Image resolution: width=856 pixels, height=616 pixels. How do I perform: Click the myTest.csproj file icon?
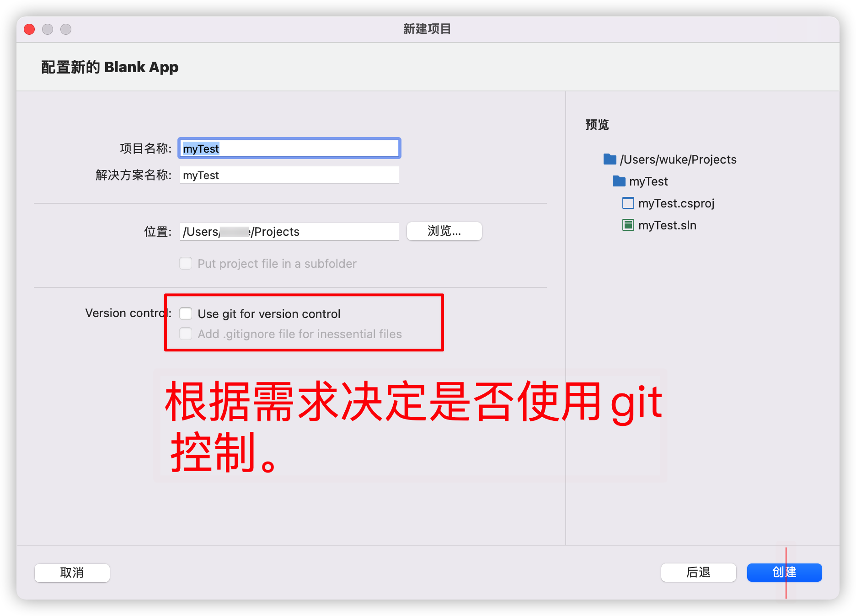click(628, 203)
